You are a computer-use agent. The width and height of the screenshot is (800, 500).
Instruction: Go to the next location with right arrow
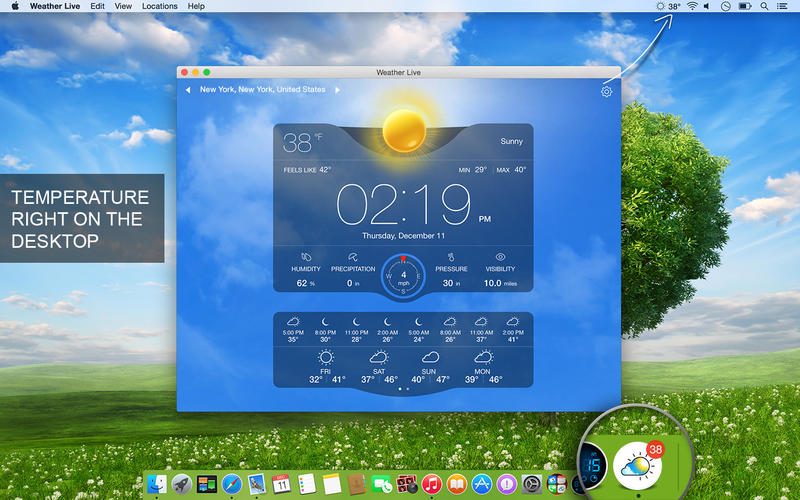(x=337, y=90)
